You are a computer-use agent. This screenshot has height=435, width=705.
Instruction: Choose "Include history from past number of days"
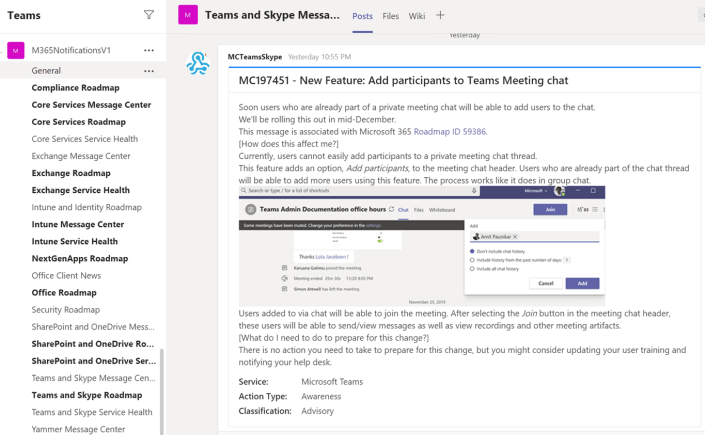click(x=472, y=260)
